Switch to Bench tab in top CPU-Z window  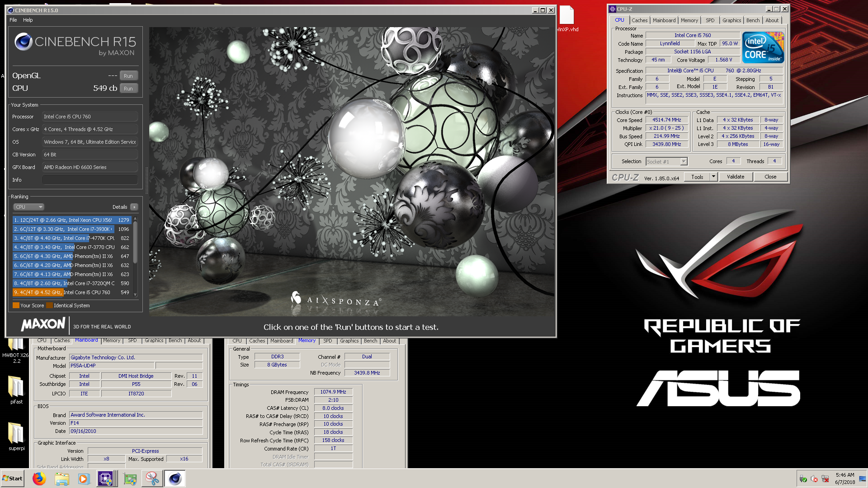[x=753, y=20]
